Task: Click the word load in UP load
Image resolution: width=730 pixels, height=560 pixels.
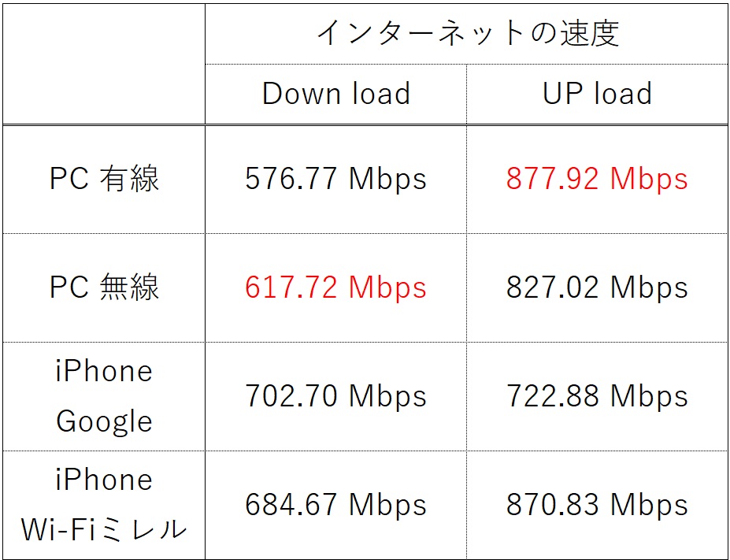Action: pos(623,94)
